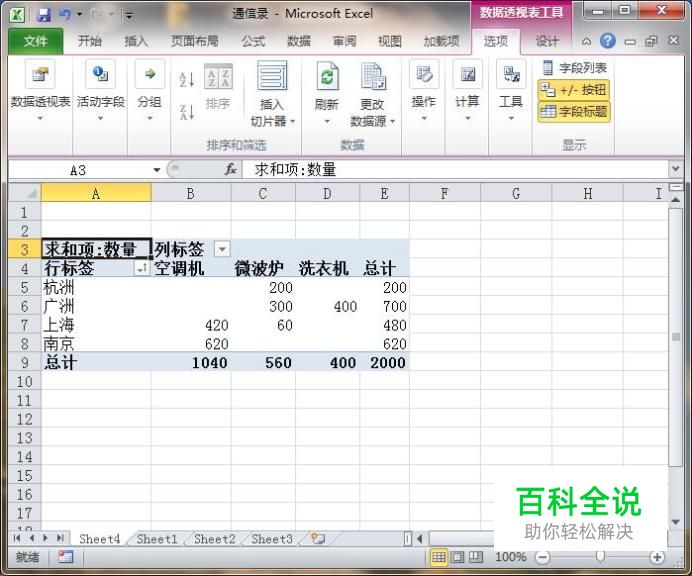Open the Calculations (计算) icon
The image size is (692, 576).
467,73
